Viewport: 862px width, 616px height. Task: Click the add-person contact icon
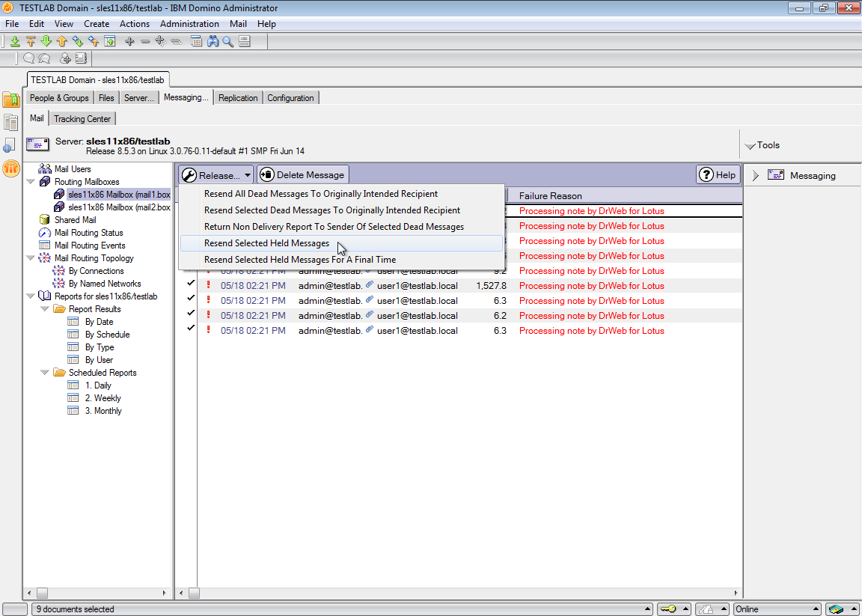click(65, 58)
